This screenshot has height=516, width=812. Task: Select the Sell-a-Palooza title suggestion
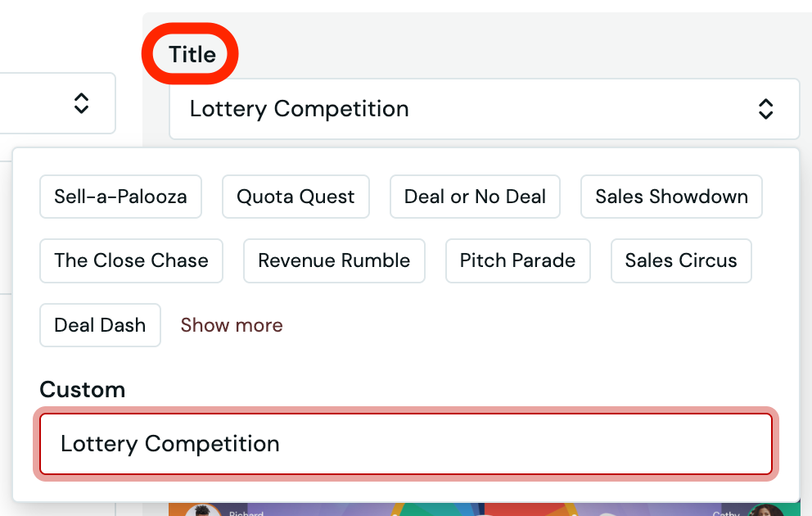tap(120, 197)
